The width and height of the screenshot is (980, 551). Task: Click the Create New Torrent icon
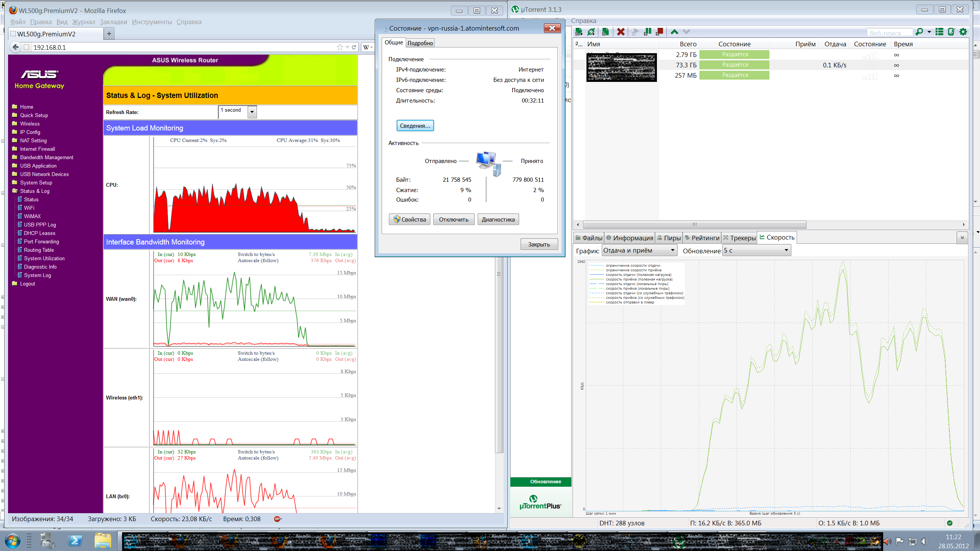(605, 32)
